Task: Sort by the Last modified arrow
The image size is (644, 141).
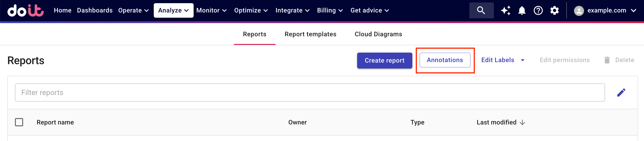Action: point(522,122)
